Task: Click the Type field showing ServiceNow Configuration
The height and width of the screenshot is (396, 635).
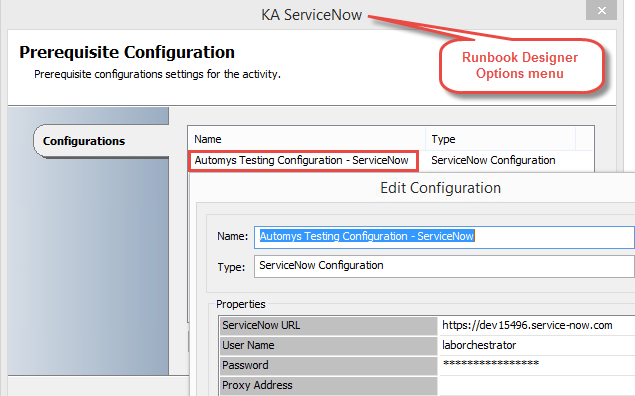Action: pos(444,266)
